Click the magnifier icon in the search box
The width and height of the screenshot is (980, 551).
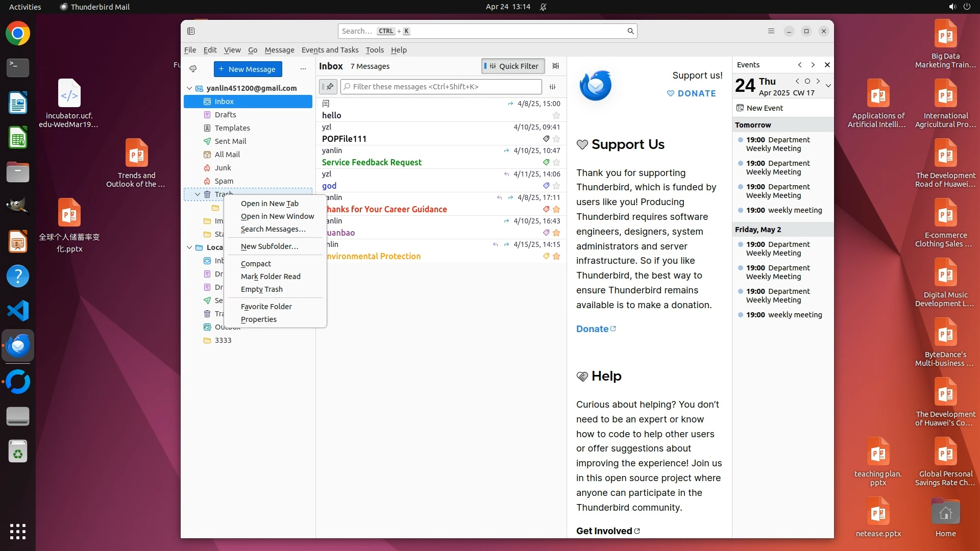[x=630, y=31]
